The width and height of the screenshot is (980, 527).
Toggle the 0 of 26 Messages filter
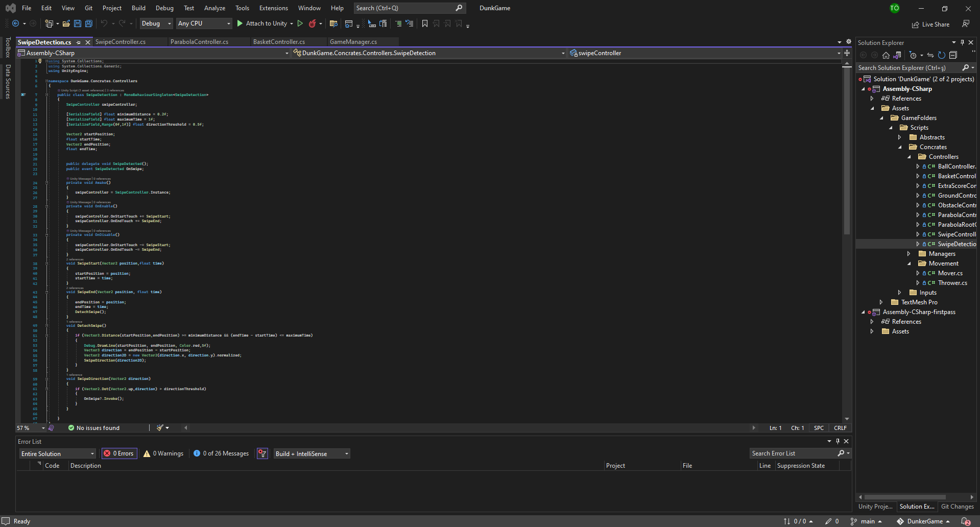[221, 453]
